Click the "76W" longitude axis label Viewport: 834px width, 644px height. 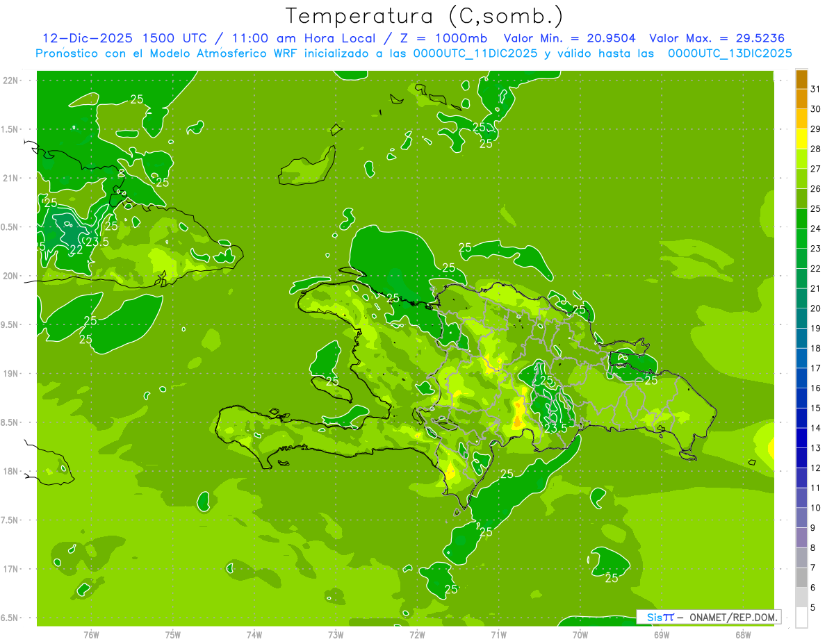(x=91, y=635)
